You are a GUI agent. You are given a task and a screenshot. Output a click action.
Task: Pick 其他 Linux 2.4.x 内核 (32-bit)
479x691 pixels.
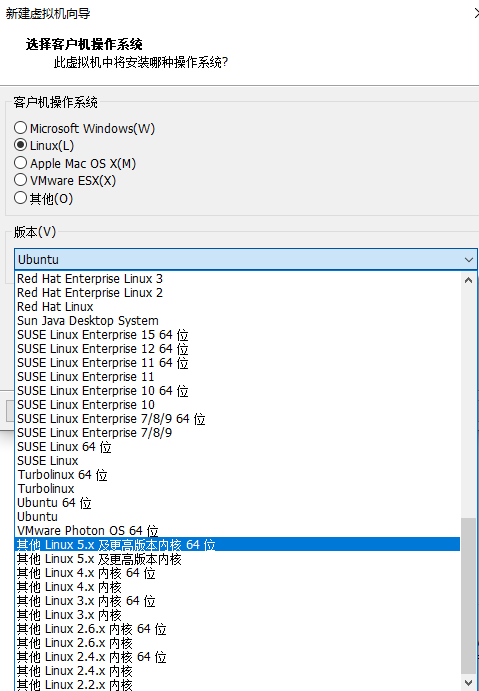coord(237,671)
